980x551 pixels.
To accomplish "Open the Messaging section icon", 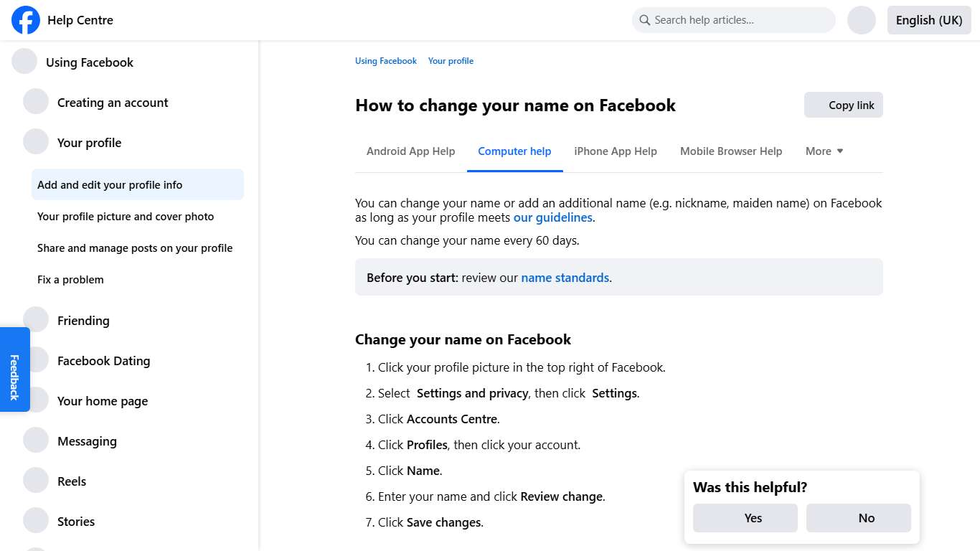I will click(36, 440).
